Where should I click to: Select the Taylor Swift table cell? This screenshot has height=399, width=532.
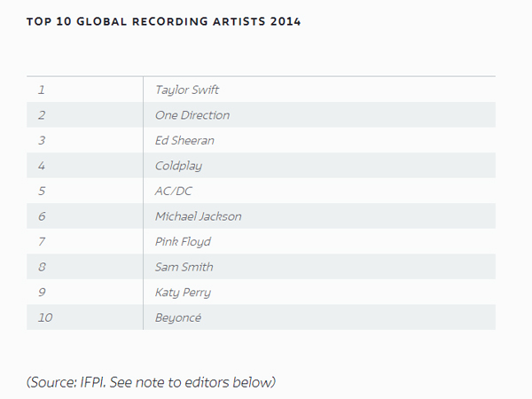[x=187, y=90]
